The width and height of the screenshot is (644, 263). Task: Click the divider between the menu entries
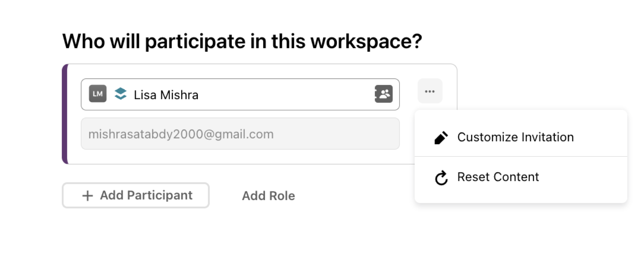click(x=521, y=156)
